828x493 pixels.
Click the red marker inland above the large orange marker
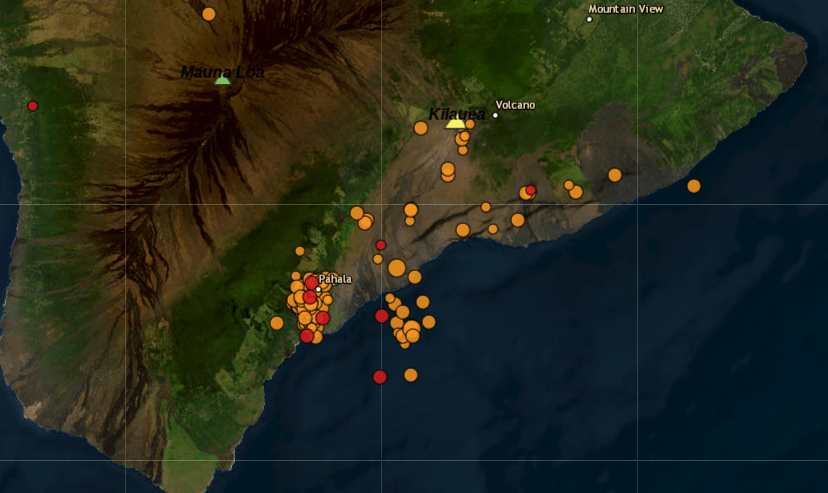tap(381, 245)
